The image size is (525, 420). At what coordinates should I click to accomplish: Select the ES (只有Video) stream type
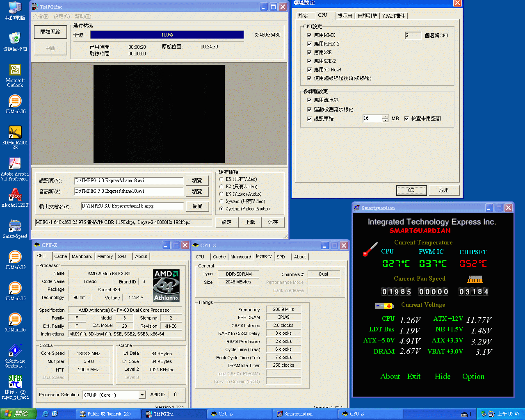pos(221,179)
